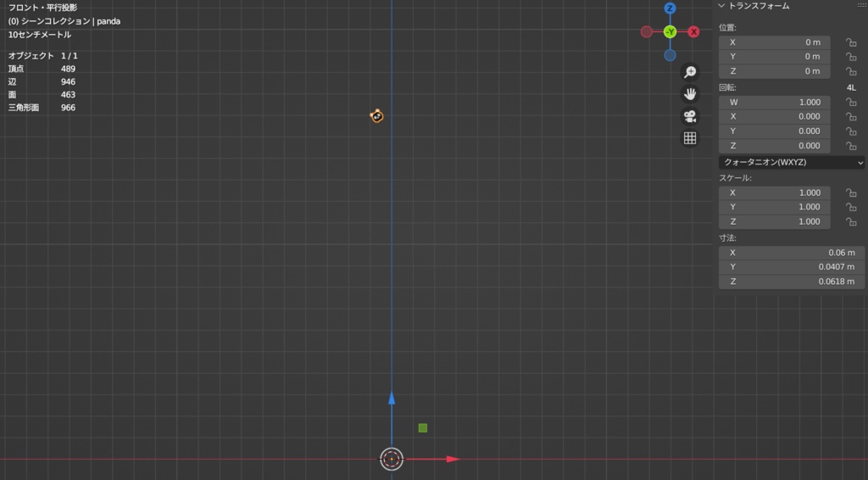Click the location X field showing 0 m

tap(774, 42)
